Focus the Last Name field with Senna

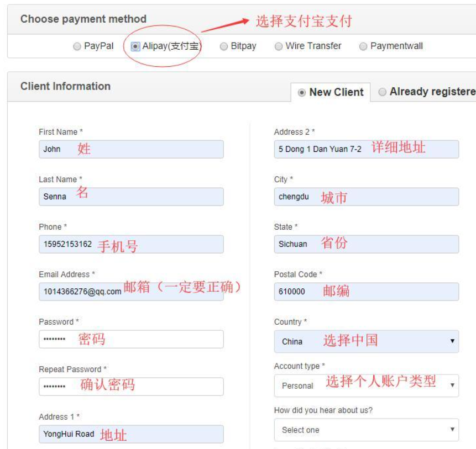coord(131,197)
